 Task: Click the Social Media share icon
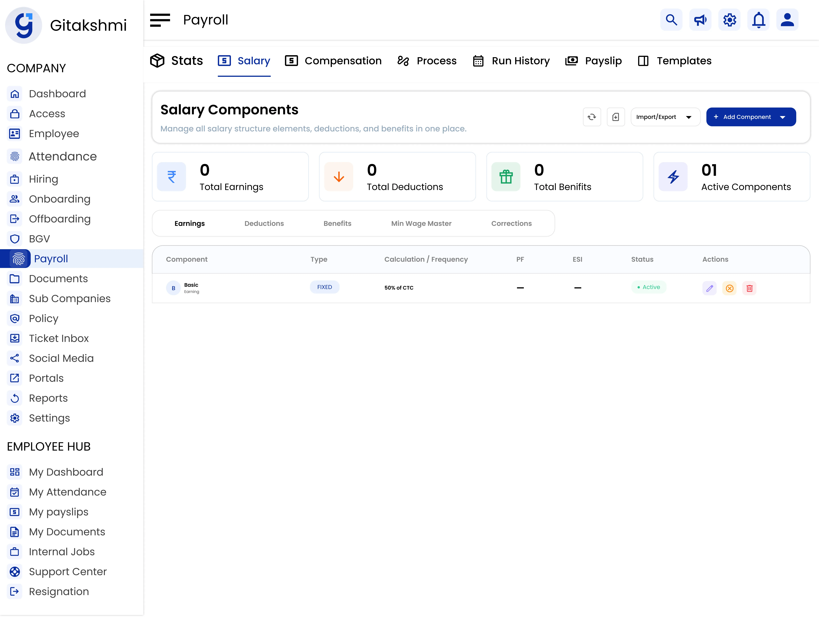(x=15, y=358)
